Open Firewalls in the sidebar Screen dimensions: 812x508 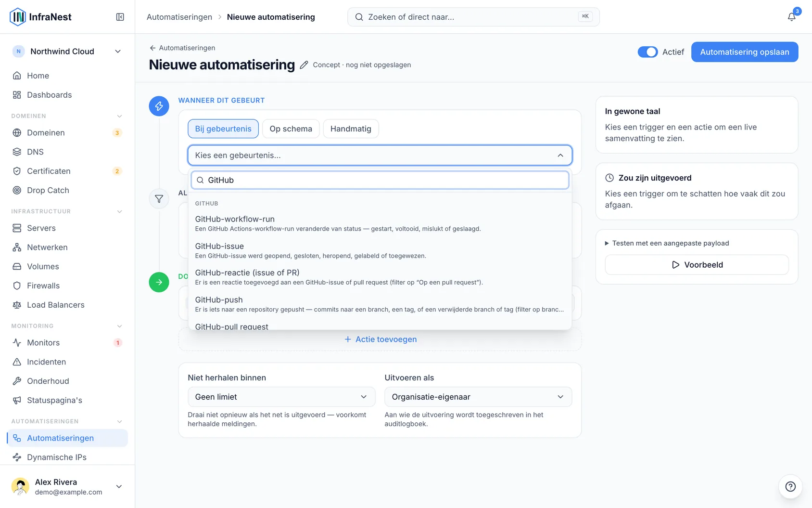(67, 286)
